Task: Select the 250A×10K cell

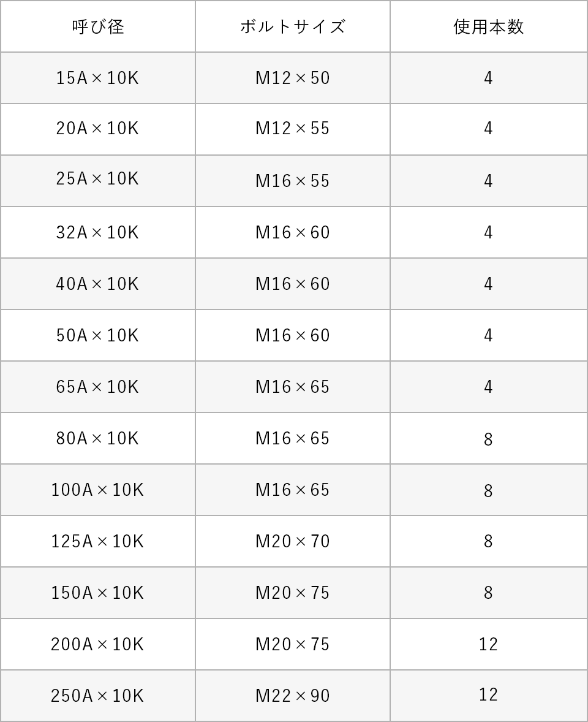Action: click(98, 696)
